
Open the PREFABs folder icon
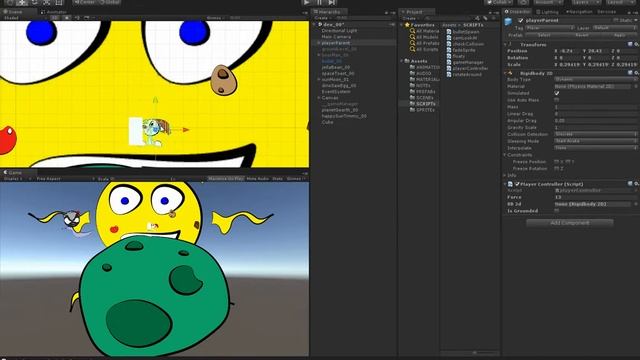(x=412, y=92)
